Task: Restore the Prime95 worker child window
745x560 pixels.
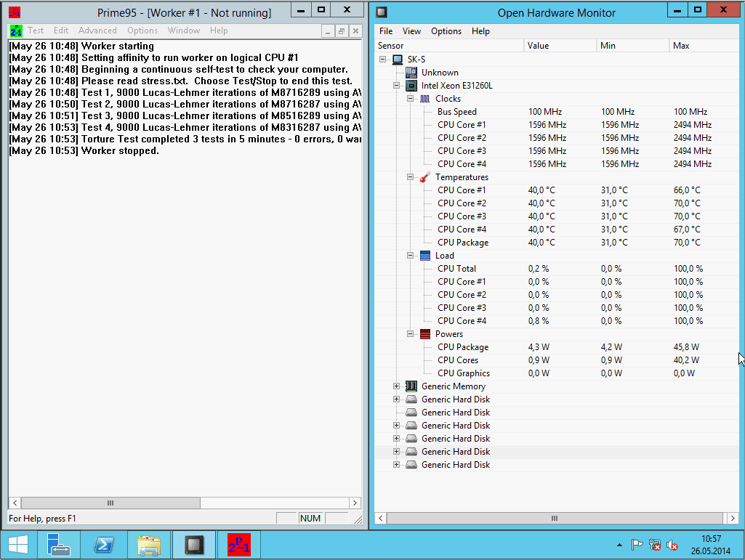Action: pyautogui.click(x=341, y=31)
